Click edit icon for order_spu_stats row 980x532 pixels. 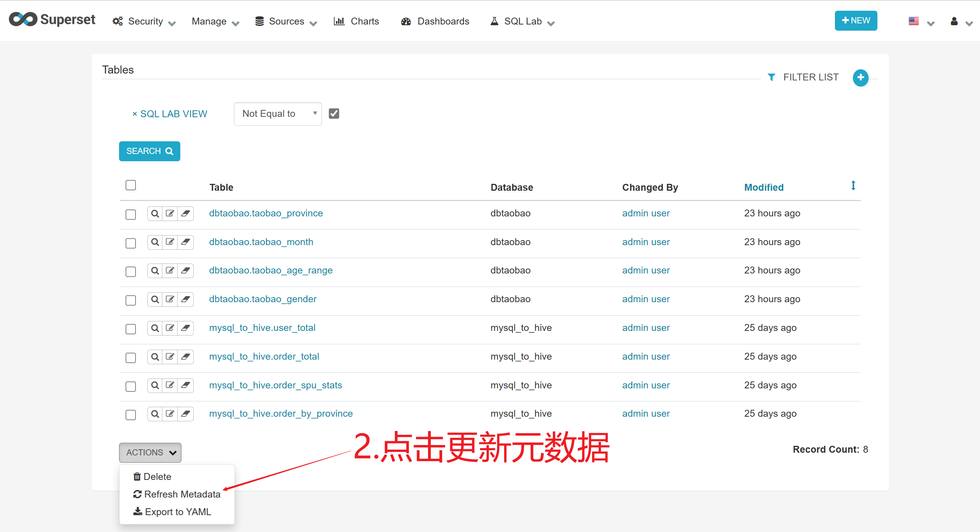coord(170,385)
